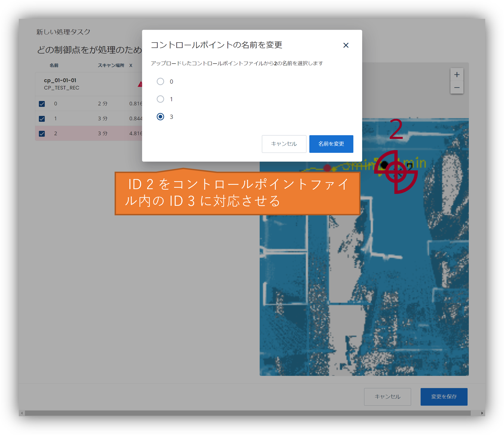Viewport: 504px width, 435px height.
Task: Uncheck control point 0 checkbox
Action: coord(42,104)
